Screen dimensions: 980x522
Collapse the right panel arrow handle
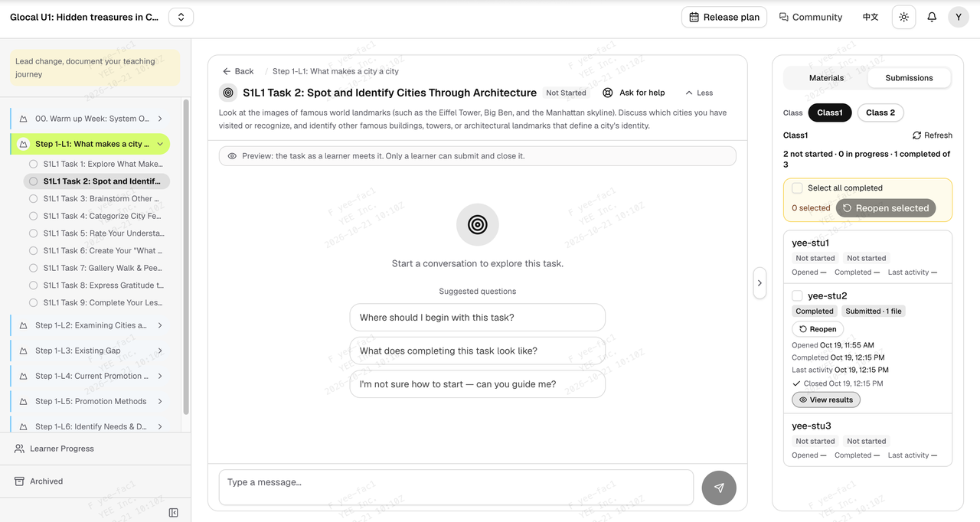pos(759,283)
